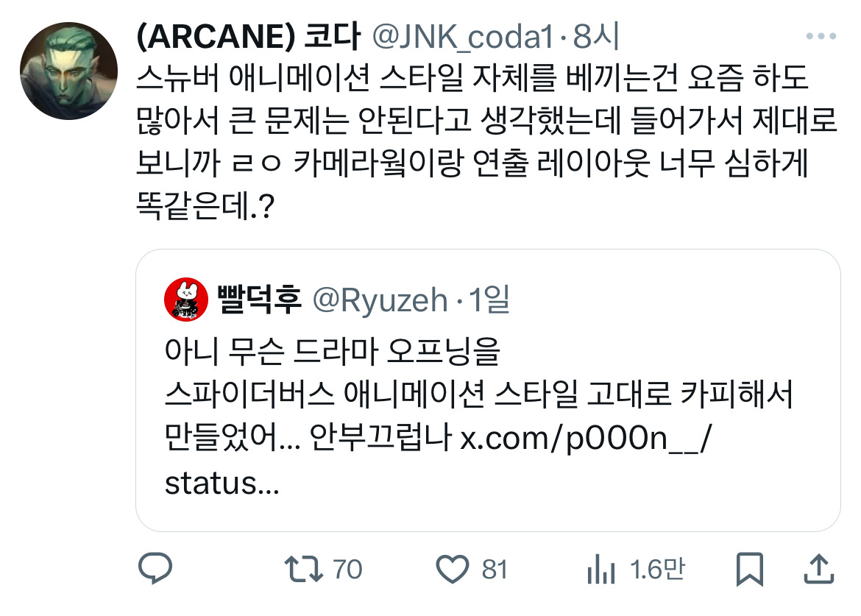
Task: Click the retweet arrows icon
Action: [x=304, y=570]
